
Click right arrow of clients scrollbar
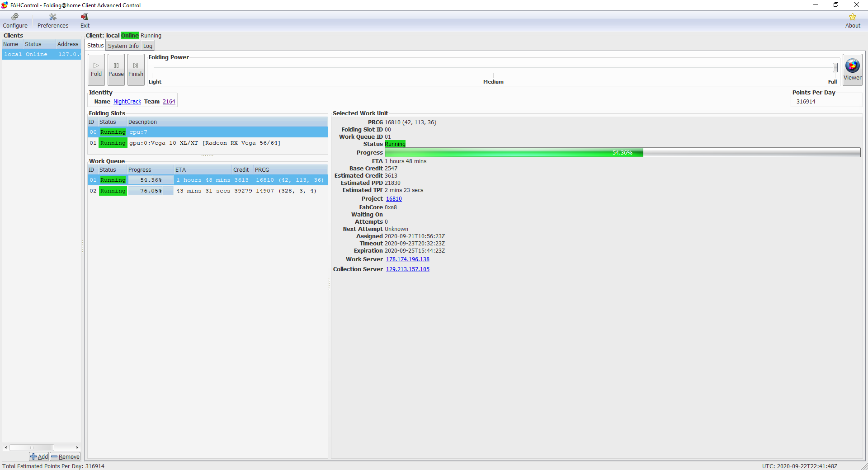click(x=77, y=447)
